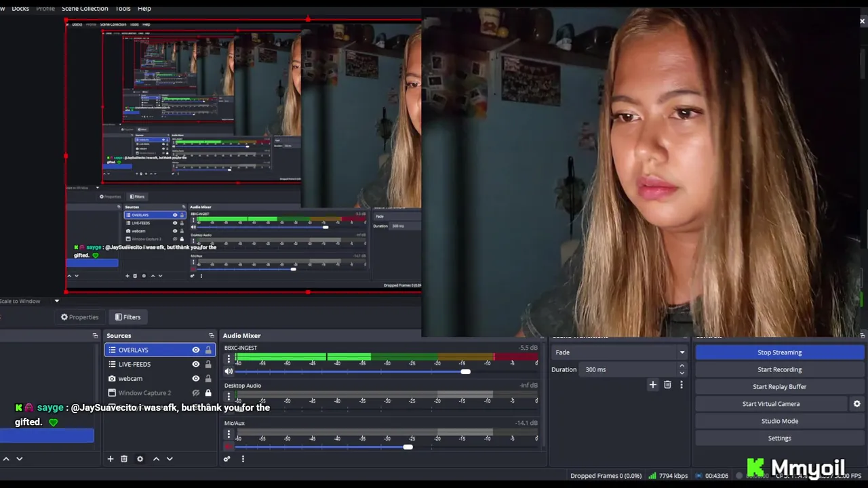868x488 pixels.
Task: Remove the selected source
Action: coord(124,459)
